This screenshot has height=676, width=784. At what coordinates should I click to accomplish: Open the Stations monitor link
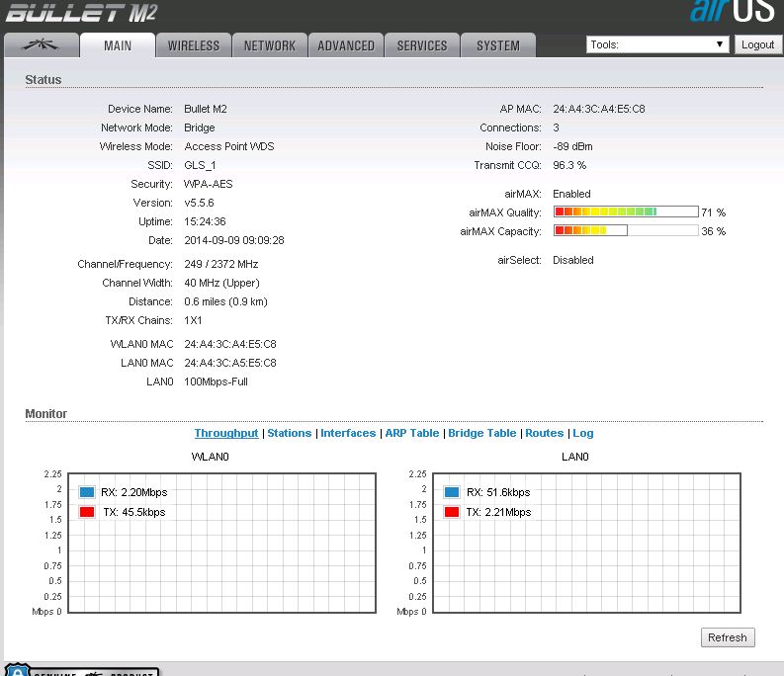coord(289,433)
